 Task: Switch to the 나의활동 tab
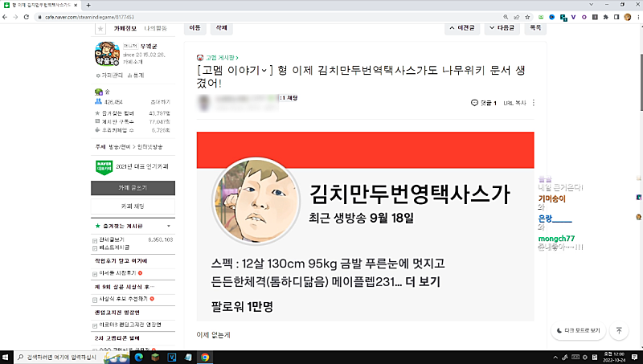pos(155,28)
